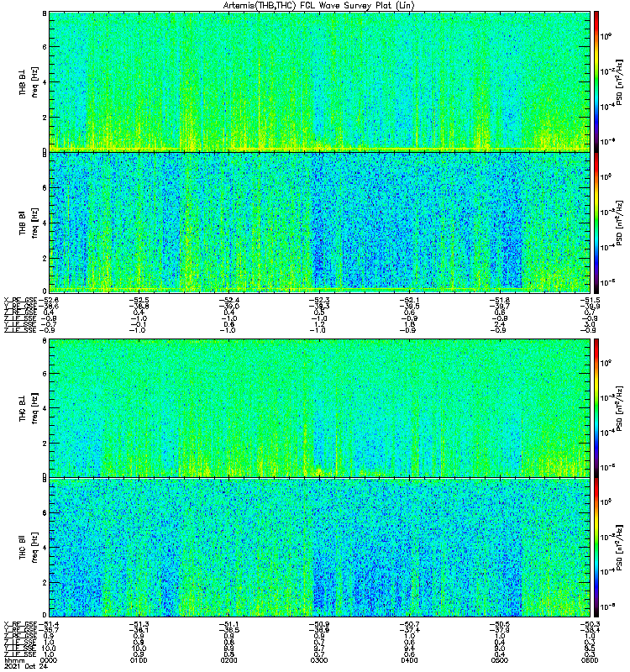Click the PSD [nT²/Hz] label of THC B⊥ colorbar
Screen dimensions: 630x672
click(620, 408)
